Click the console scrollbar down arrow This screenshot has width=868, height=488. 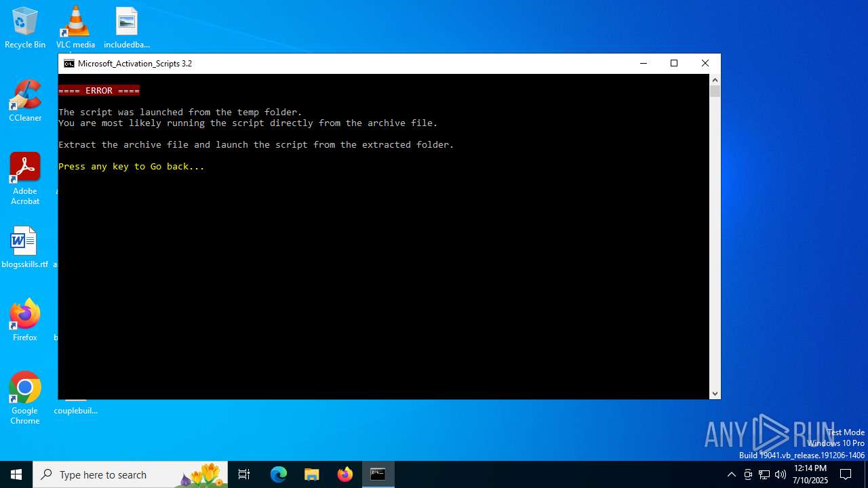pos(715,393)
